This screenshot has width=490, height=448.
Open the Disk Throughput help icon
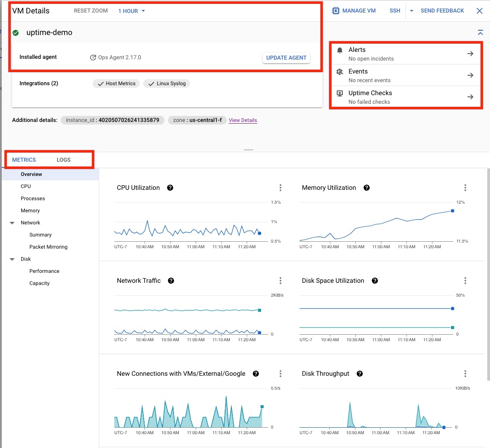[x=360, y=374]
